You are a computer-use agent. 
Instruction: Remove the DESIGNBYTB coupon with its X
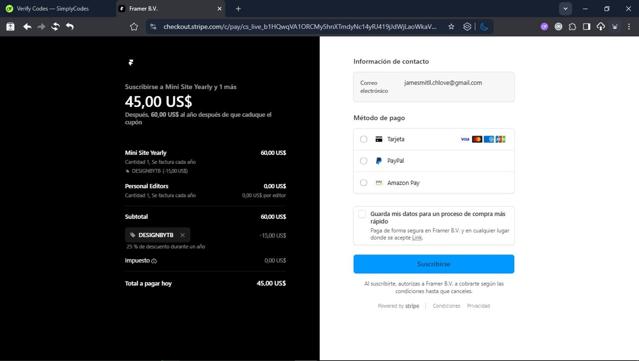[183, 235]
